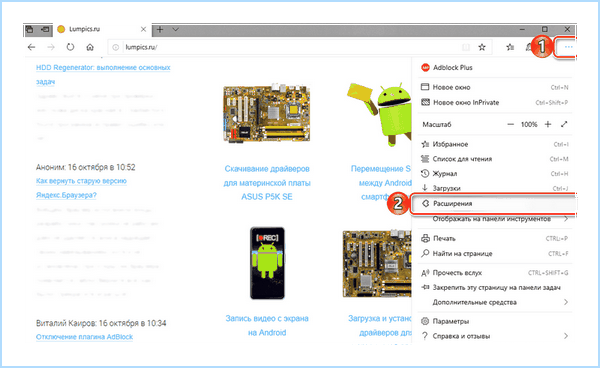Click Android robot with folder thumbnail
Screen dimensions: 600x368
(380, 114)
